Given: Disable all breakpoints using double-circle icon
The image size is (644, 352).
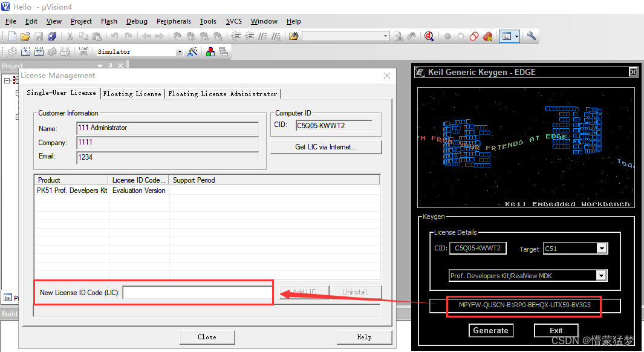Looking at the screenshot, I should [473, 36].
